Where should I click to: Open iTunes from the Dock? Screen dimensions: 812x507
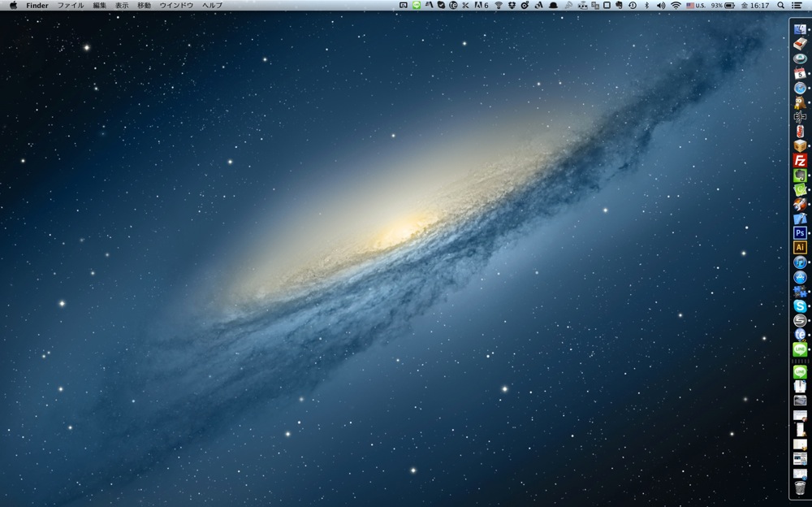coord(800,262)
